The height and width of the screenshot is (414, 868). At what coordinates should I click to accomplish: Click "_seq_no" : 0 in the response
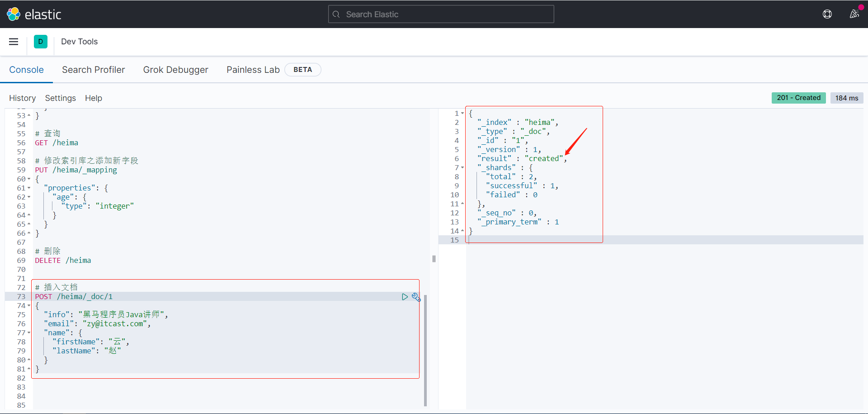[507, 213]
